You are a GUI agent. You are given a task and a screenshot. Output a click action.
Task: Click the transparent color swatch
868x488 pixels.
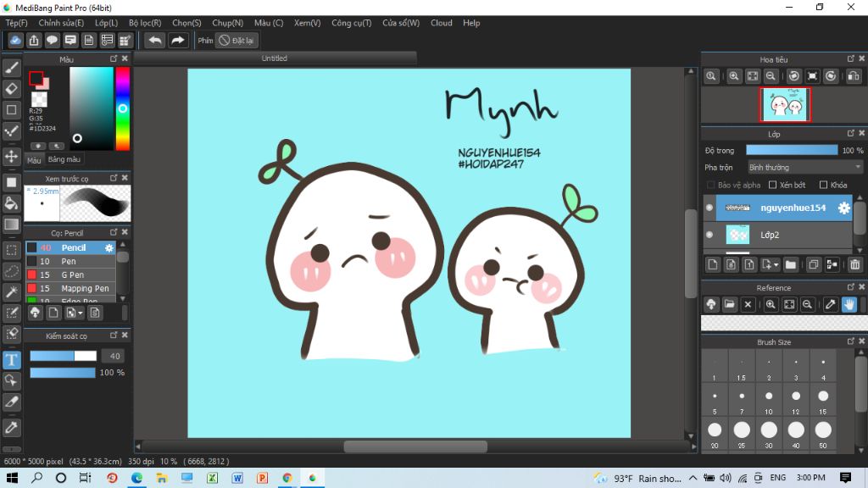[39, 99]
